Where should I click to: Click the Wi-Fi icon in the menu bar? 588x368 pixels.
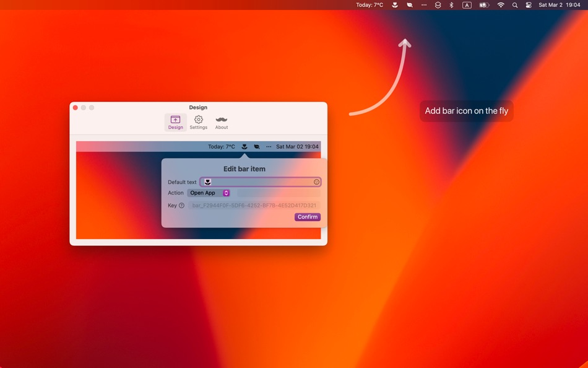pos(499,5)
